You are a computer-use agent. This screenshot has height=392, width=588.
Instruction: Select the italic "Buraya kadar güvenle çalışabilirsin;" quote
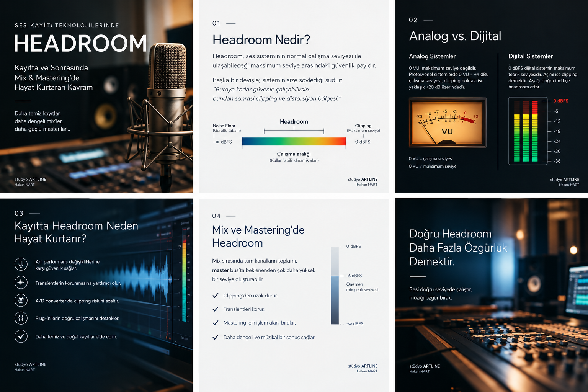click(261, 89)
